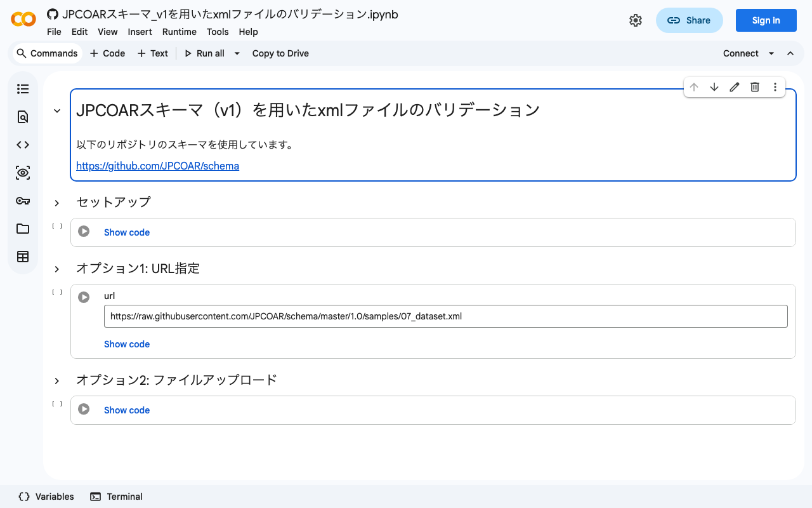Viewport: 812px width, 508px height.
Task: Open the Insert menu
Action: point(140,32)
